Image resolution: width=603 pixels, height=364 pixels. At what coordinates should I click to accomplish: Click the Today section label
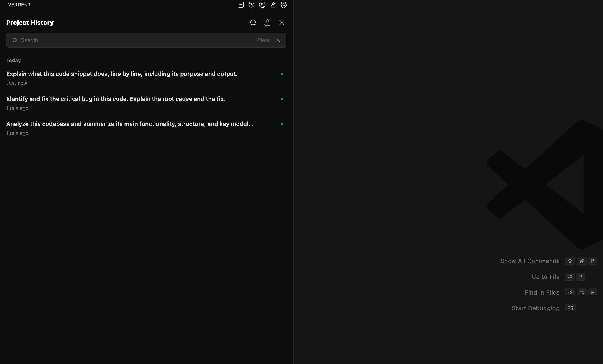(13, 61)
